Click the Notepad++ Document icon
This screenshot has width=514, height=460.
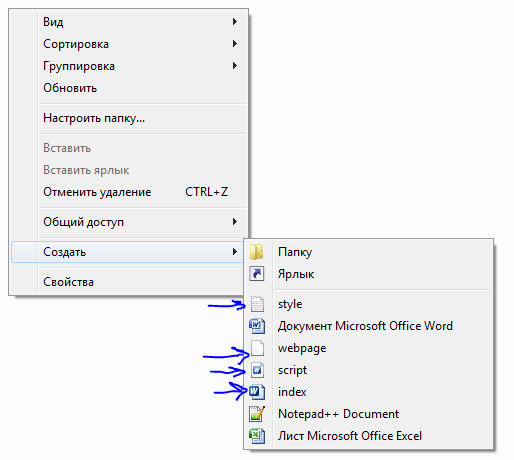pos(257,414)
